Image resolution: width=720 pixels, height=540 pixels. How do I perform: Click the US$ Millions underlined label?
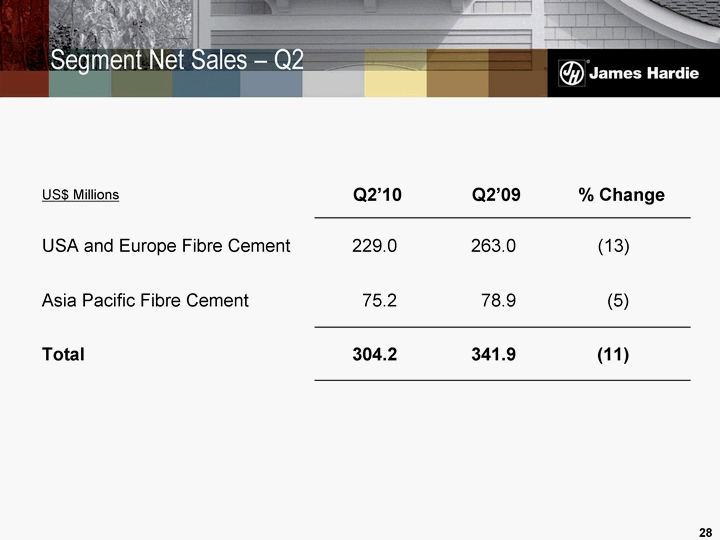click(x=80, y=194)
